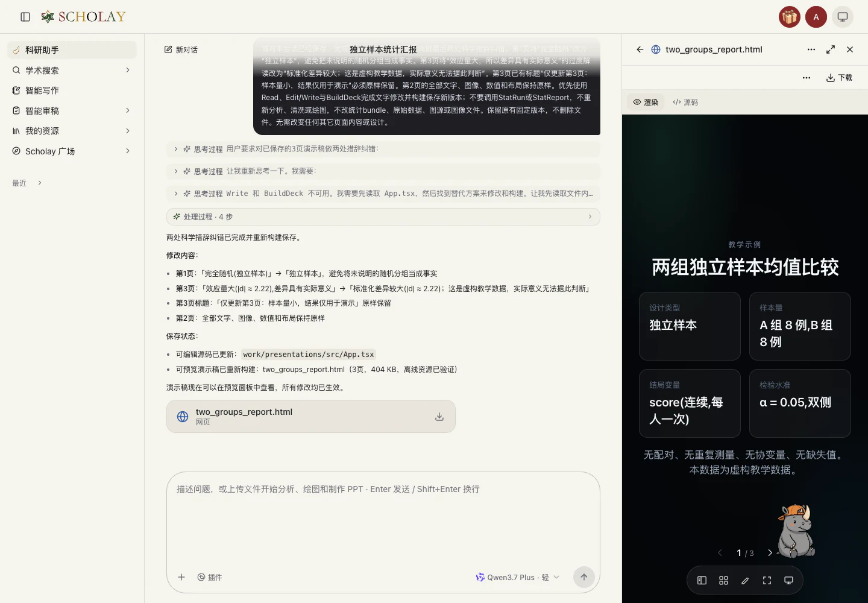Click the plus attach button

(181, 577)
